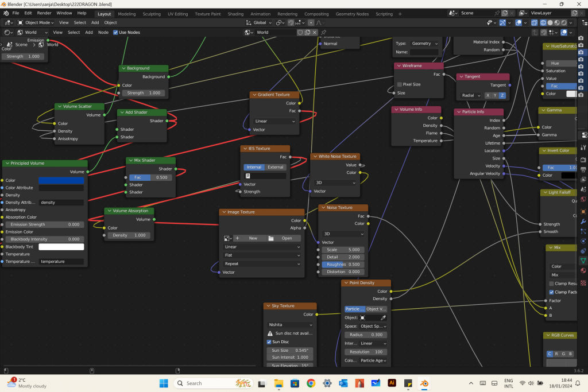Switch viewport to Rendered shading
This screenshot has width=588, height=392.
coord(564,23)
